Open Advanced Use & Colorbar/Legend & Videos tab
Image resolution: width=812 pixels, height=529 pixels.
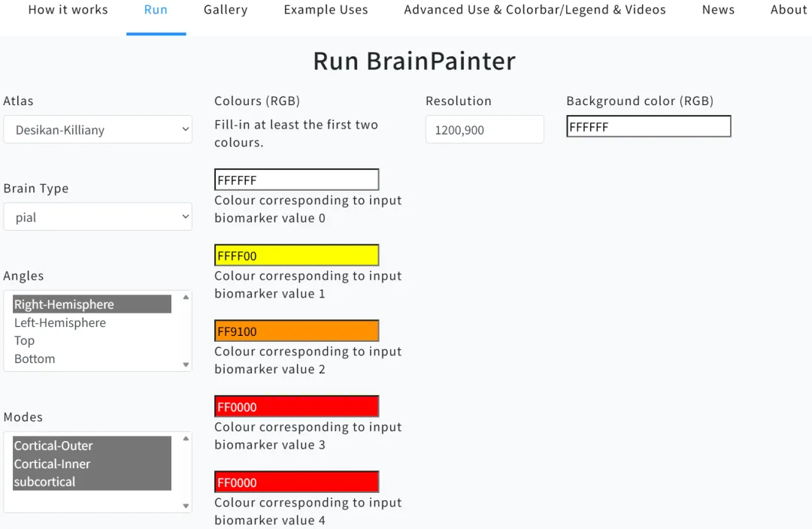click(x=535, y=10)
